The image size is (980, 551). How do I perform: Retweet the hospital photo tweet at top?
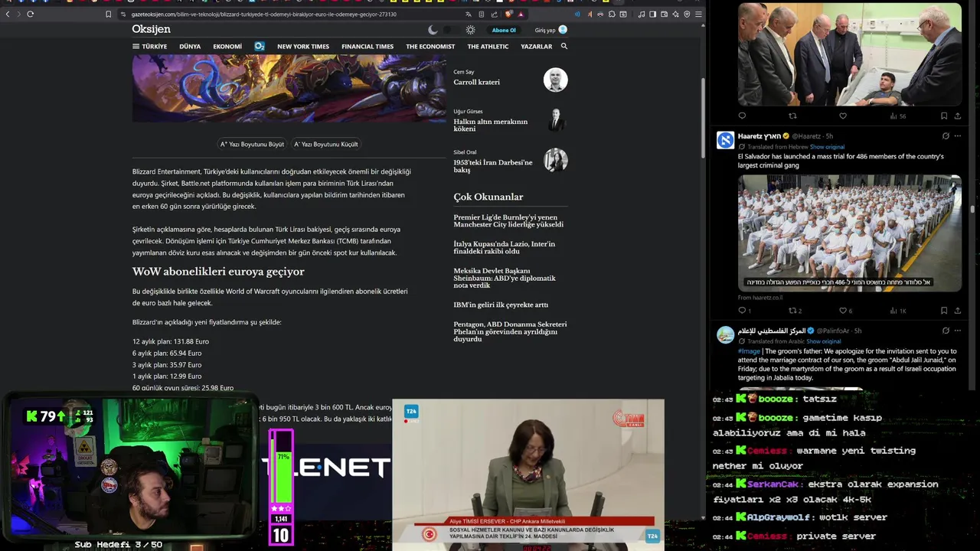[792, 116]
